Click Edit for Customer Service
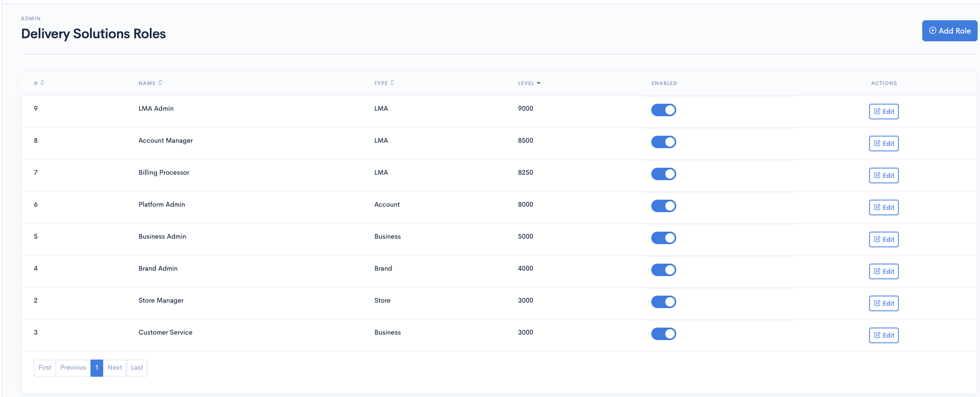Screen dimensions: 980x397 coord(884,335)
